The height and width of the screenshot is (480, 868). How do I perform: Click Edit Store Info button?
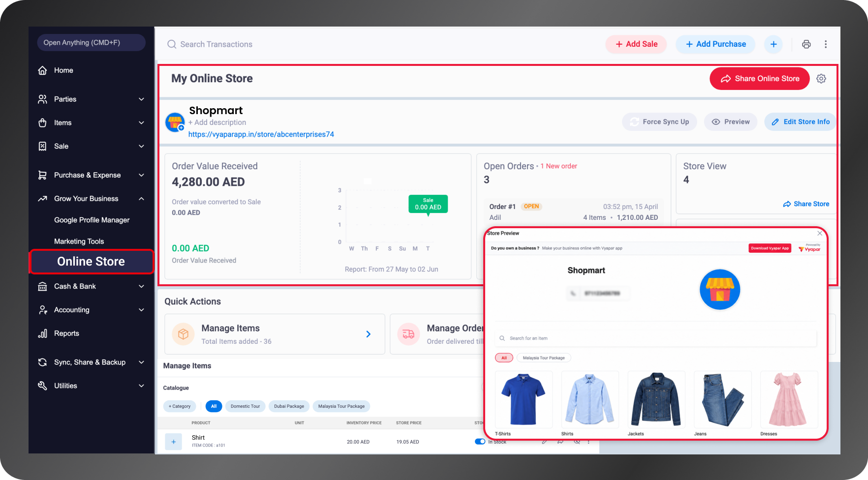pos(800,122)
